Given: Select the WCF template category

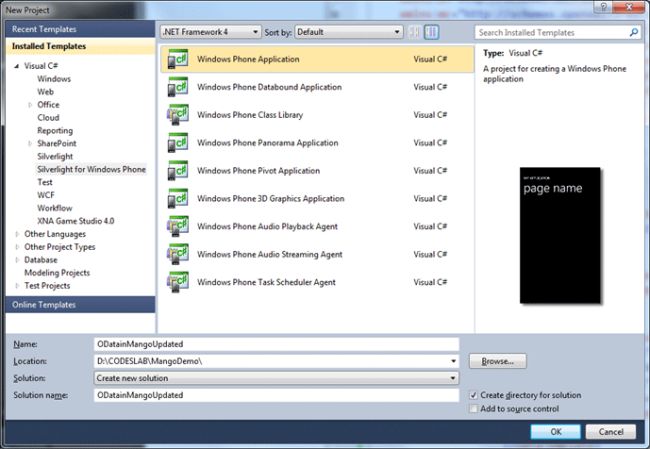Looking at the screenshot, I should 46,195.
